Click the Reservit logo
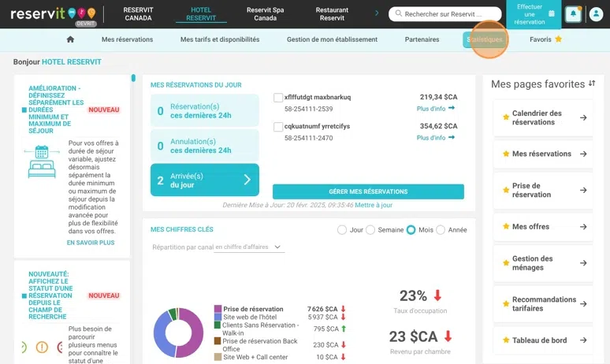The height and width of the screenshot is (364, 610). click(x=53, y=14)
